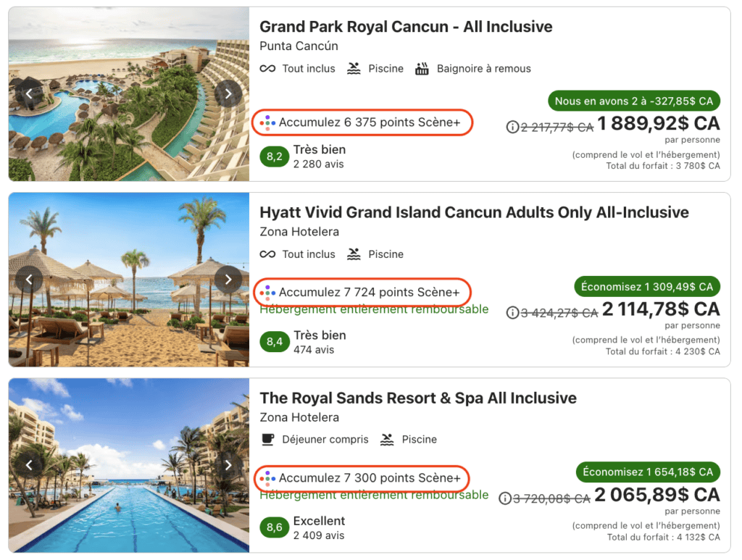Go back to previous Royal Sands Resort photo
742x560 pixels.
coord(29,465)
